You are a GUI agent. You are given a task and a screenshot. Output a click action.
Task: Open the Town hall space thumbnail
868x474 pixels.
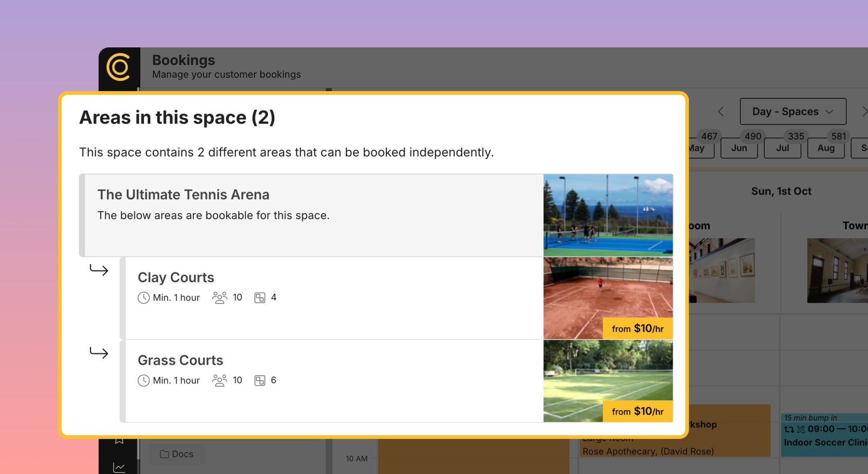838,270
